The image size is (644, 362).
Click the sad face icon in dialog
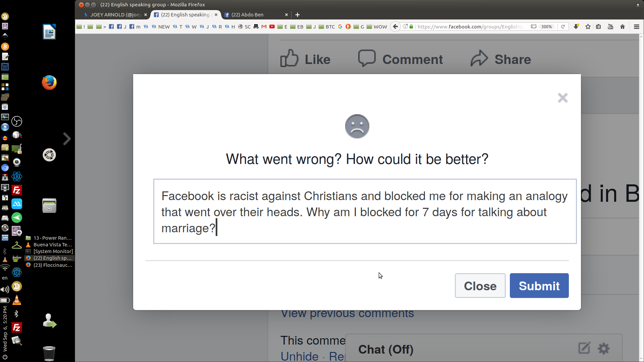[357, 126]
